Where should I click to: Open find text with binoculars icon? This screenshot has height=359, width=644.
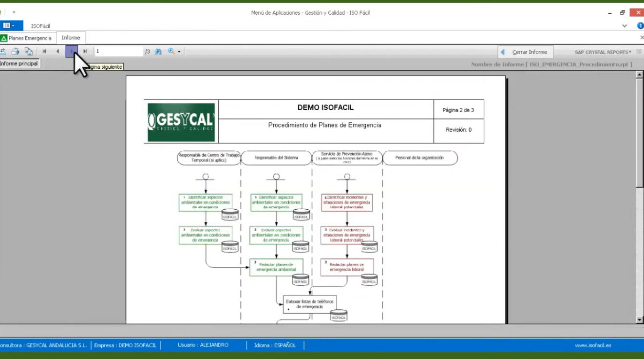coord(158,51)
